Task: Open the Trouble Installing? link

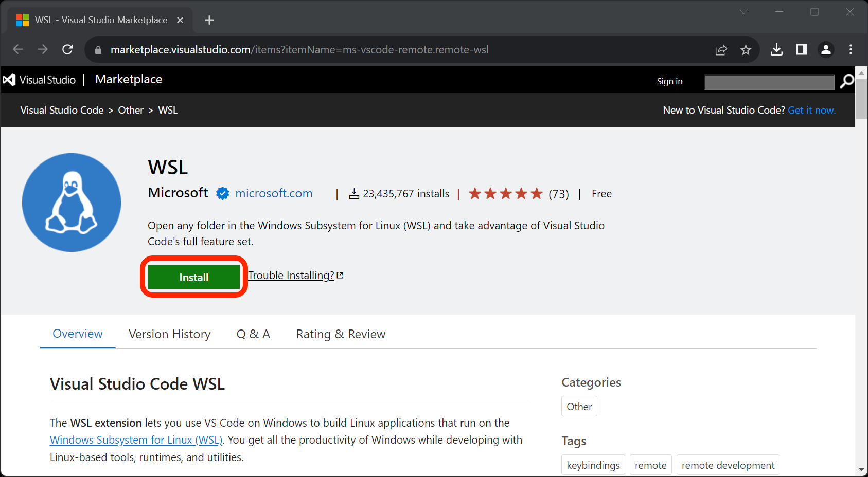Action: coord(291,275)
